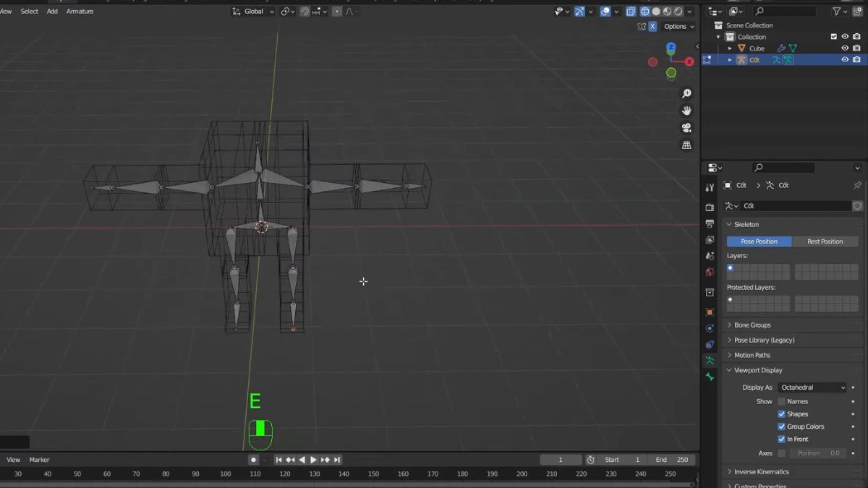Open the Armature menu
This screenshot has width=868, height=488.
coord(80,12)
